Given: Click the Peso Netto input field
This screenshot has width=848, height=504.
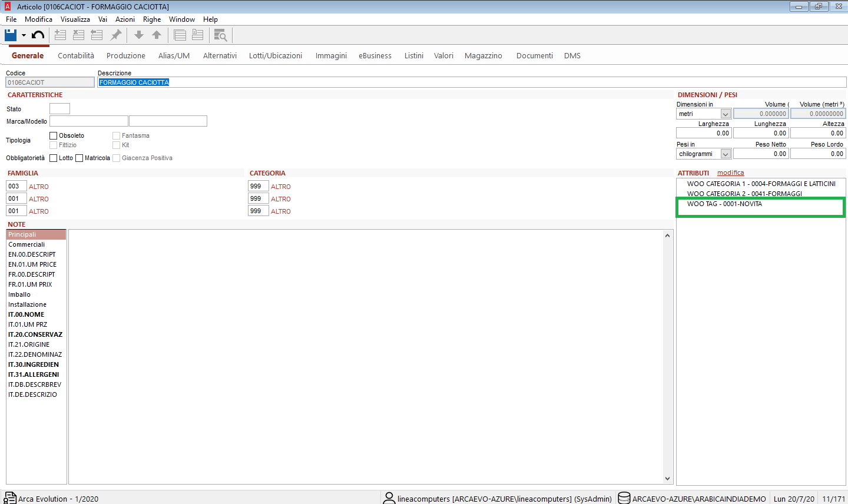Looking at the screenshot, I should [760, 154].
